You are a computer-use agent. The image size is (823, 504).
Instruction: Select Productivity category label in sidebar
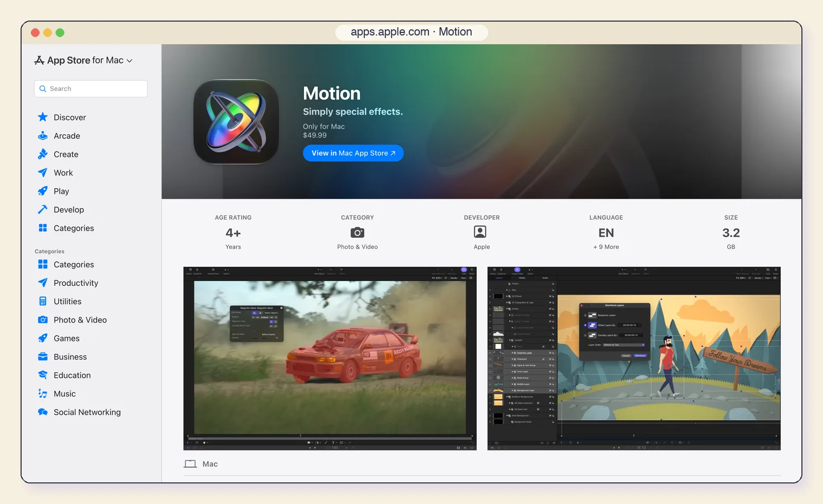point(76,283)
